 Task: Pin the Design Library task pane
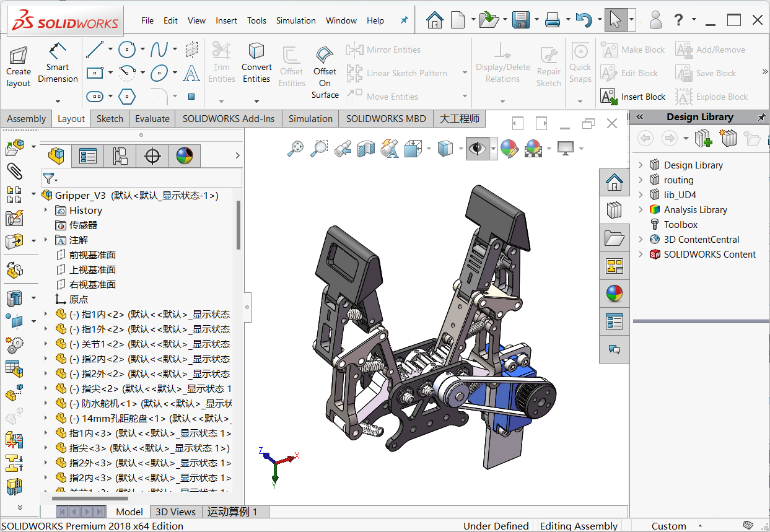[x=761, y=117]
